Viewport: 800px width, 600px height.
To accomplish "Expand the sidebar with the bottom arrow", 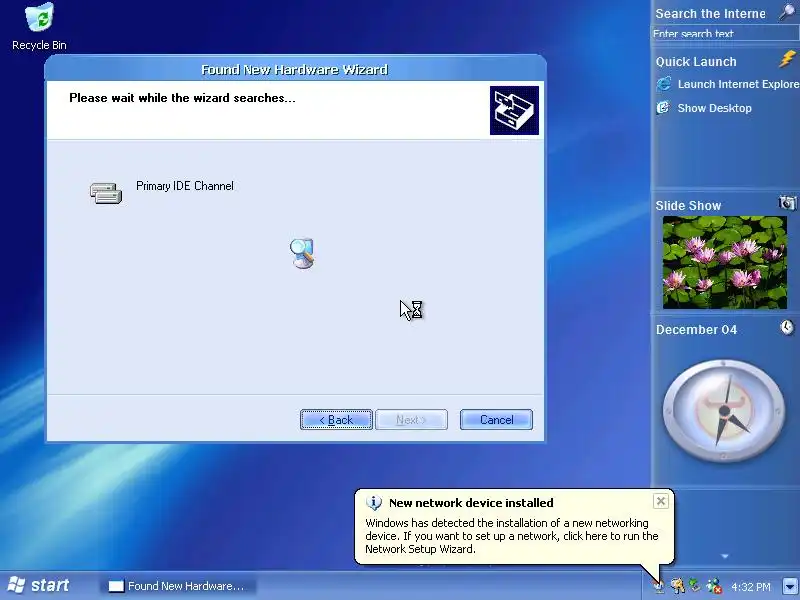I will (x=725, y=557).
